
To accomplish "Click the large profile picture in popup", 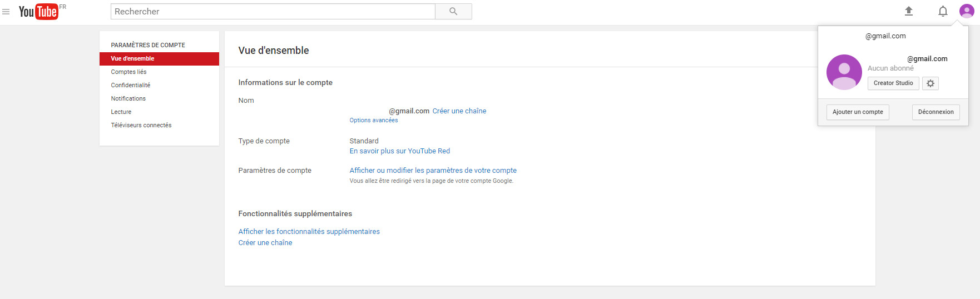I will 844,72.
